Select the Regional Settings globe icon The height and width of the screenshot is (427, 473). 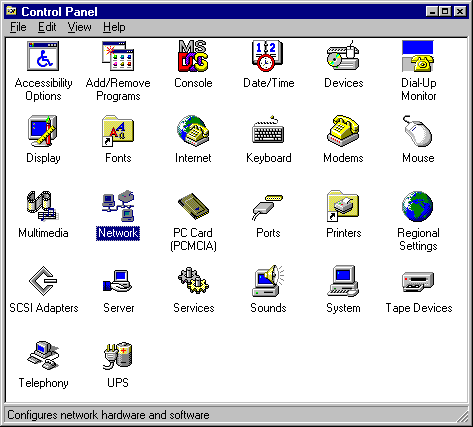coord(418,206)
